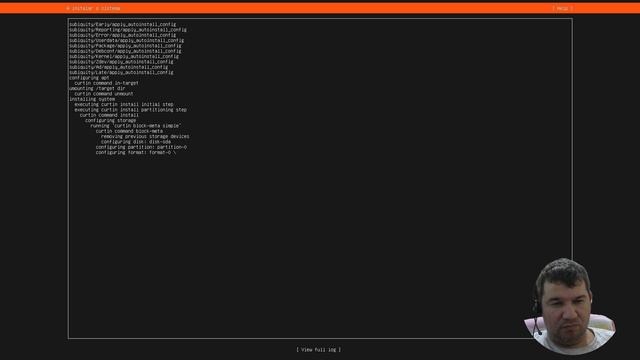Screen dimensions: 640x360
Task: Click 'removing previous storage devices' log line
Action: coord(145,136)
